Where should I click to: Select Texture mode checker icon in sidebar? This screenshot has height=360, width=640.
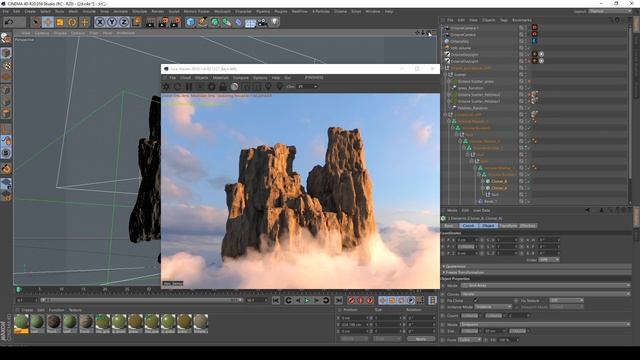coord(6,66)
